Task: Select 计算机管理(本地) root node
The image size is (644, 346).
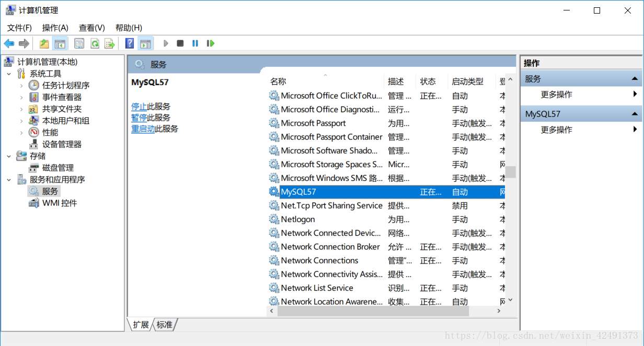Action: coord(47,62)
